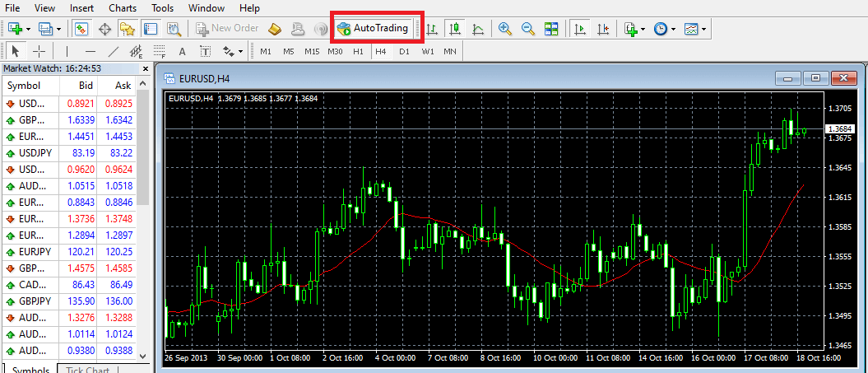Zoom in on the chart

coord(504,28)
